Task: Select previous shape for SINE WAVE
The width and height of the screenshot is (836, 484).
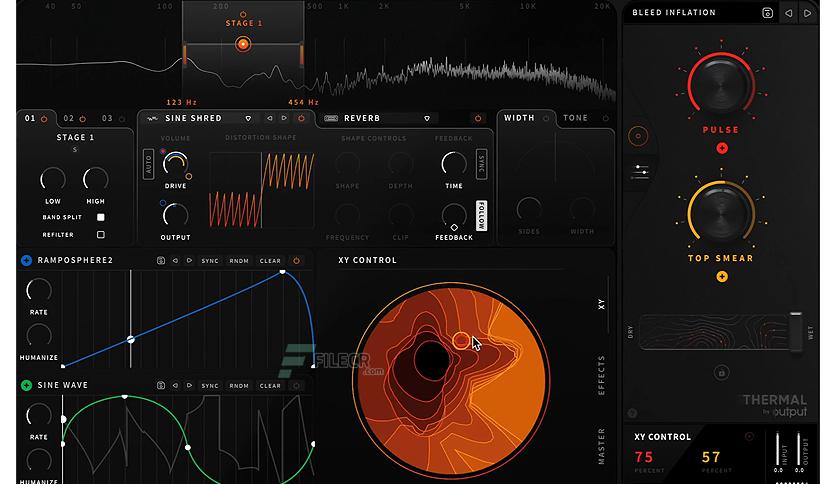Action: (x=175, y=385)
